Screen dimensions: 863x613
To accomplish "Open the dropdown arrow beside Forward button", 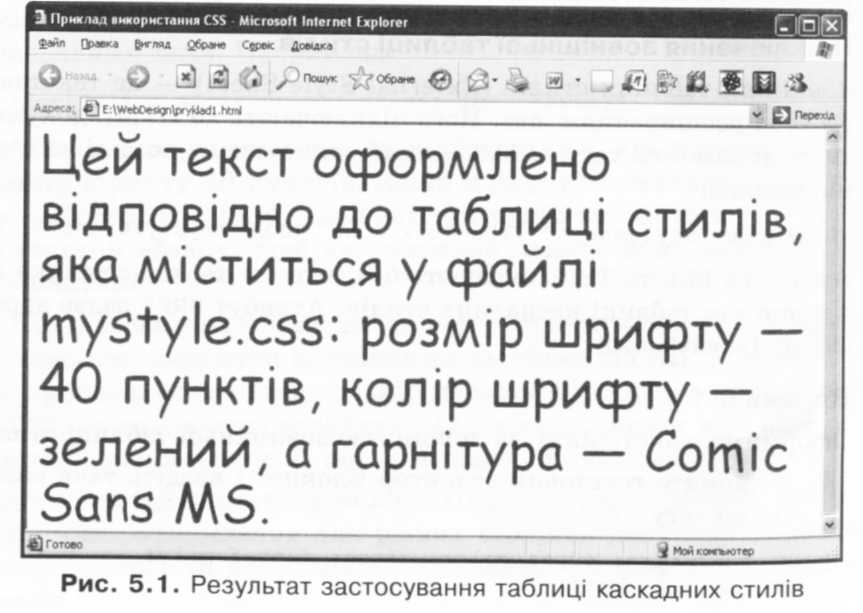I will (x=162, y=76).
